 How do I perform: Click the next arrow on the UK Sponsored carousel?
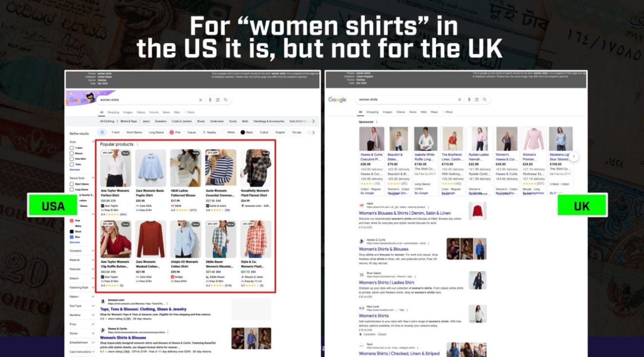click(574, 157)
